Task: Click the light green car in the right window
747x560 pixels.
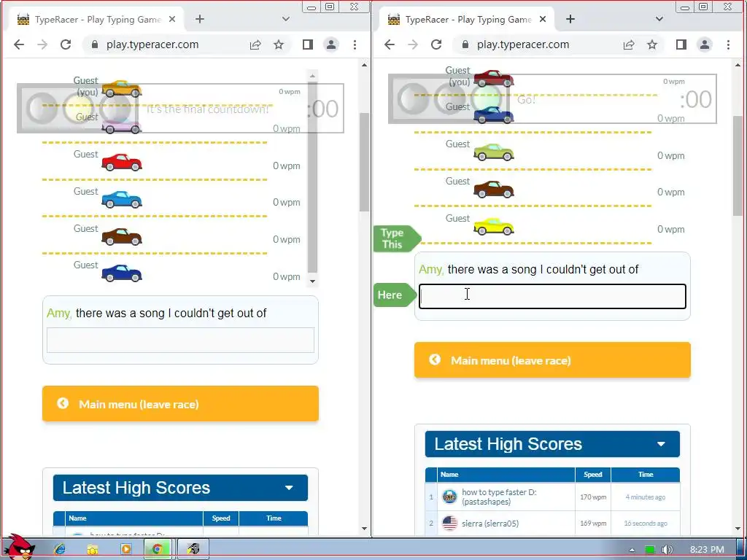Action: pyautogui.click(x=494, y=152)
